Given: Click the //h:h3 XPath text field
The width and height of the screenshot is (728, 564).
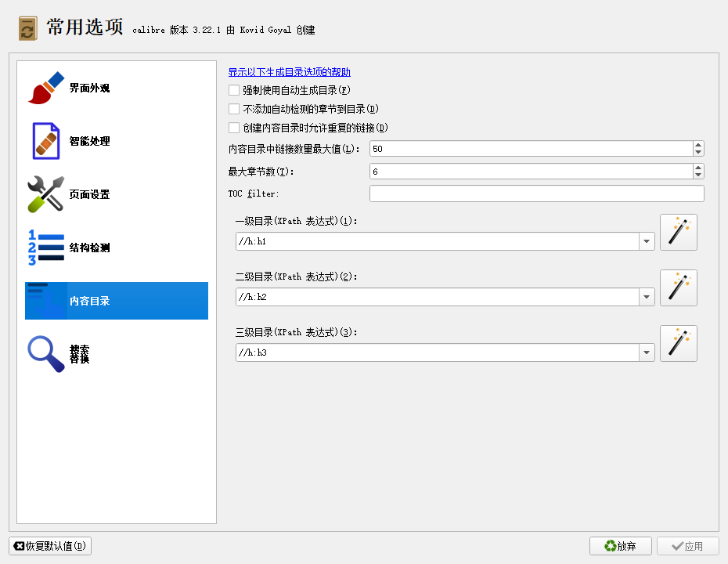Looking at the screenshot, I should click(438, 352).
